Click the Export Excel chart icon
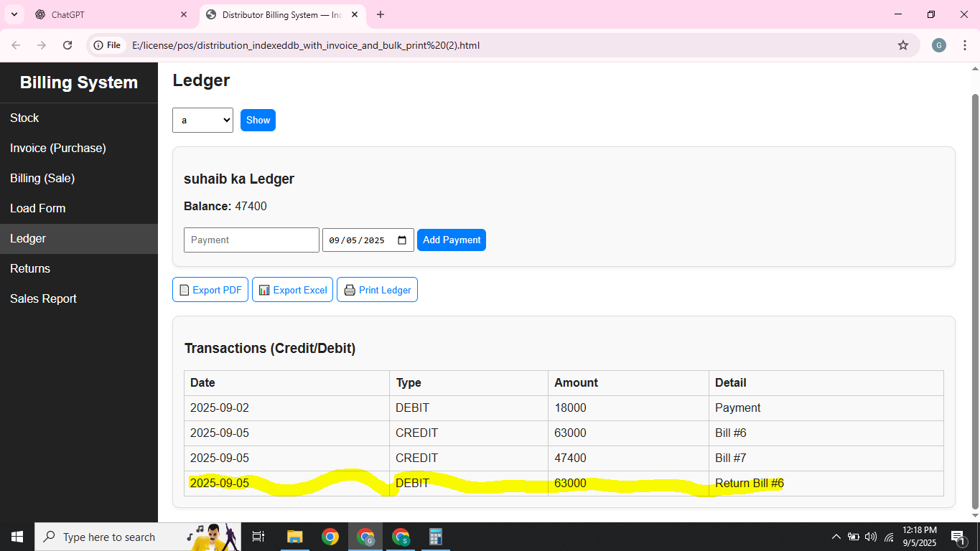Viewport: 980px width, 551px height. [x=264, y=289]
